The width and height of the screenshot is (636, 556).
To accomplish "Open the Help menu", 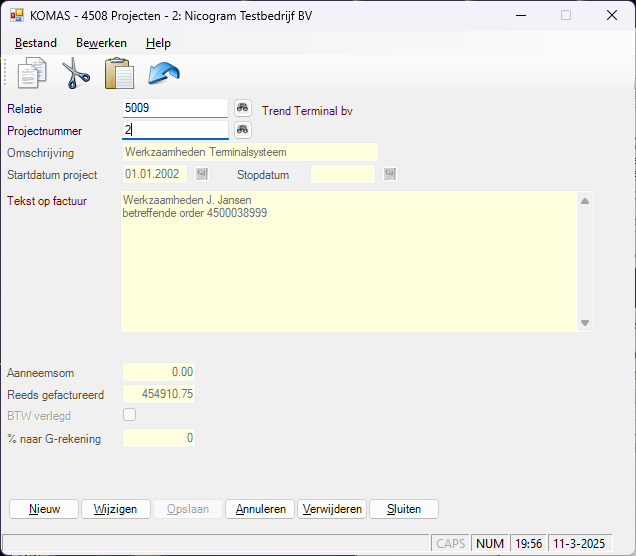I will [x=158, y=43].
